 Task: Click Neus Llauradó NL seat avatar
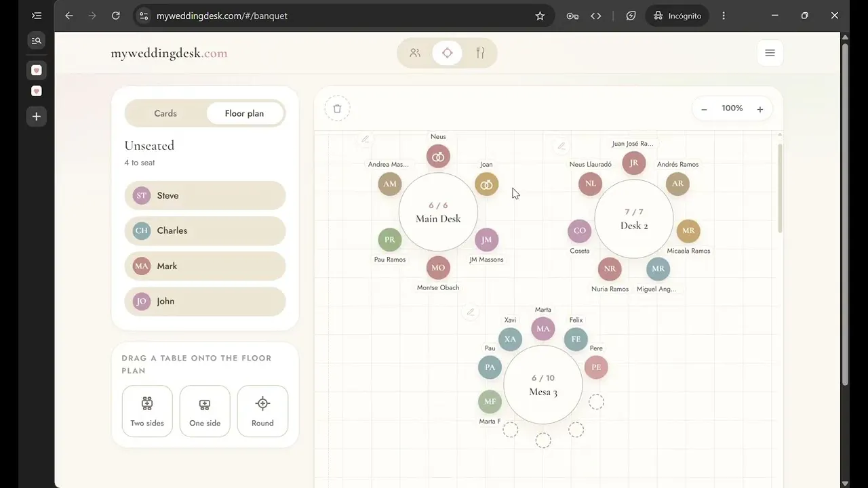tap(591, 183)
